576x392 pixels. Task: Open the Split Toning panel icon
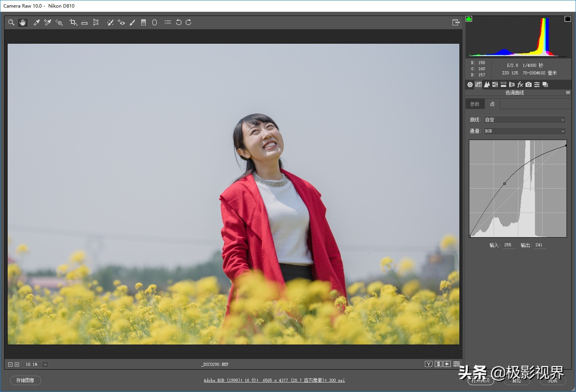point(503,85)
